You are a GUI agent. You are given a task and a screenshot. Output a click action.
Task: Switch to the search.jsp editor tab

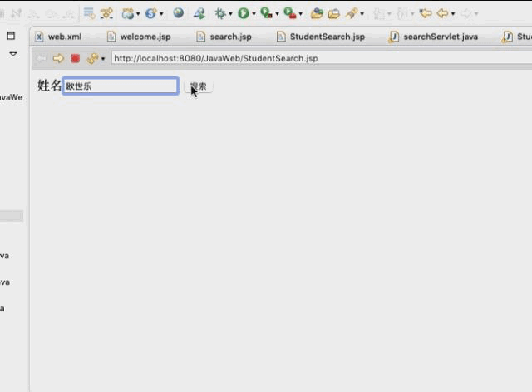tap(224, 37)
